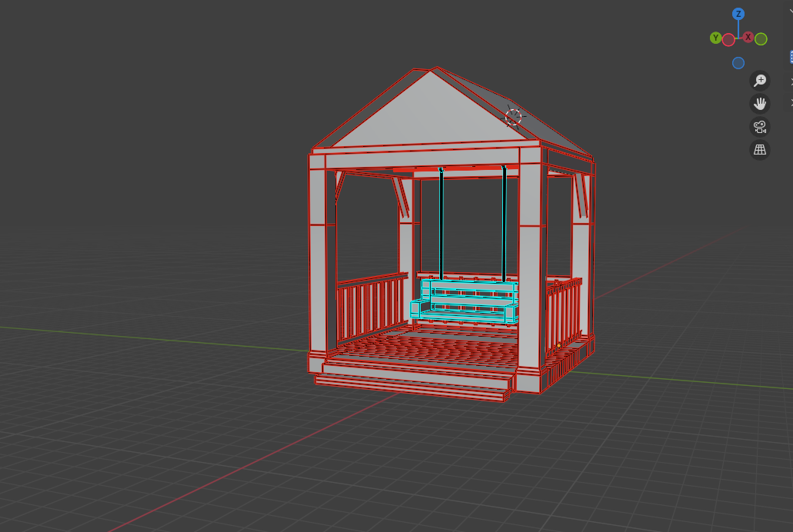Click the Zoom view magnifier icon
Image resolution: width=793 pixels, height=532 pixels.
(x=760, y=81)
